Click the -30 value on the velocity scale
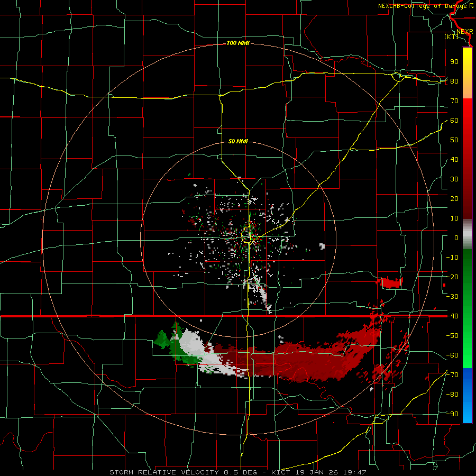This screenshot has width=476, height=476. coord(452,297)
